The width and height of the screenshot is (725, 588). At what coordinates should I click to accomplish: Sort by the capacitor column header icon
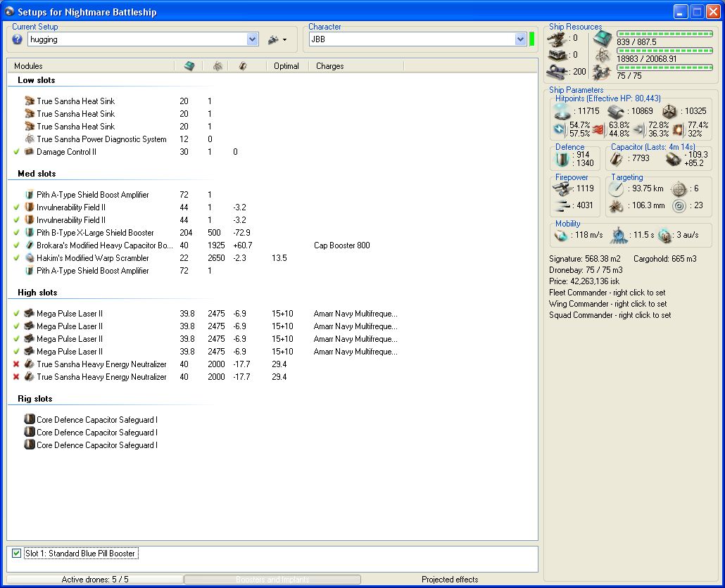click(x=243, y=66)
